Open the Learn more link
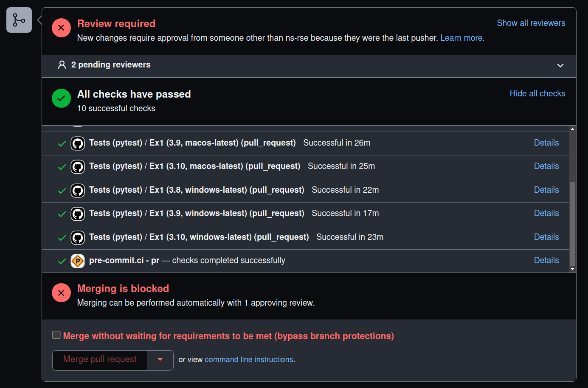 (x=462, y=38)
